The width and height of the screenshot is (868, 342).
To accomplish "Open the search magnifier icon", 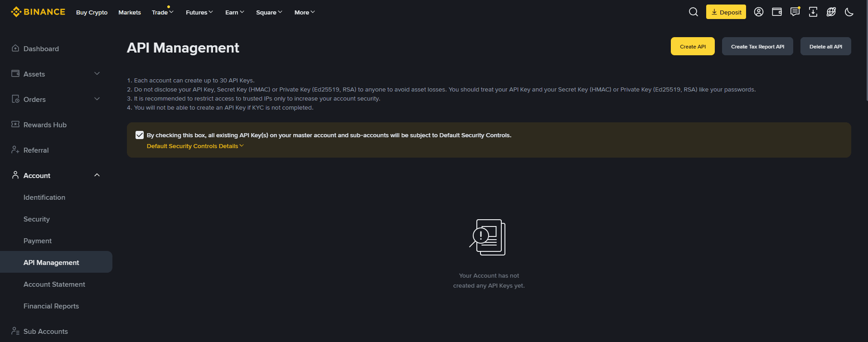I will click(693, 12).
